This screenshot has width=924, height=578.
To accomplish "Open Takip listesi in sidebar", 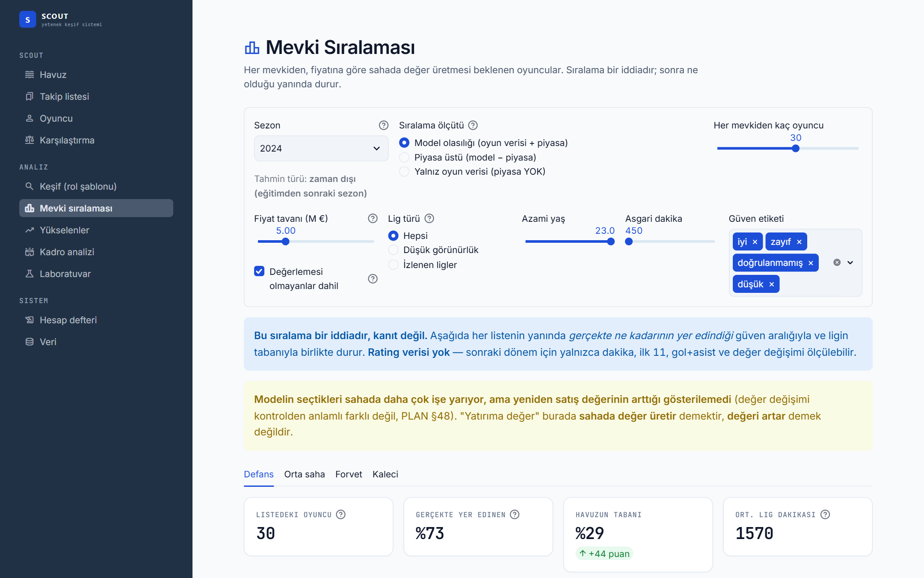I will 96,96.
